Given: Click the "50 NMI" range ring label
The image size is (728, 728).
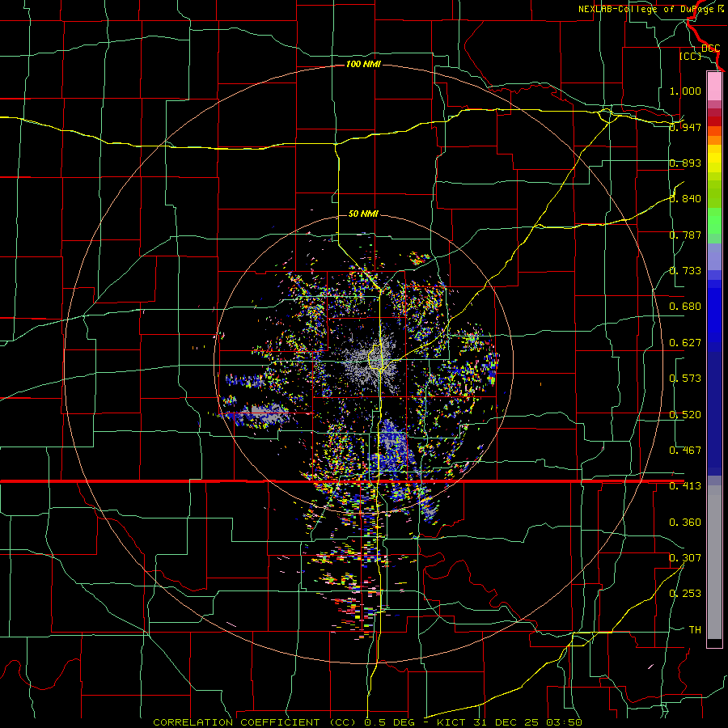Looking at the screenshot, I should tap(363, 214).
